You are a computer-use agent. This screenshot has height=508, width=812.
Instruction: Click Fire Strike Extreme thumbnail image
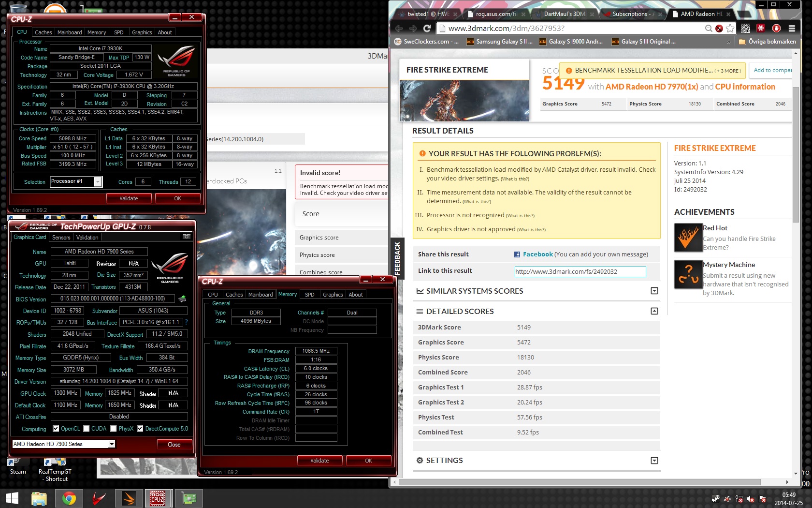coord(464,101)
